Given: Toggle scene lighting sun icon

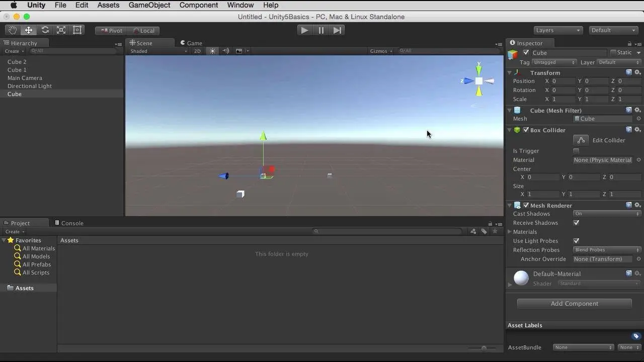Looking at the screenshot, I should coord(213,51).
